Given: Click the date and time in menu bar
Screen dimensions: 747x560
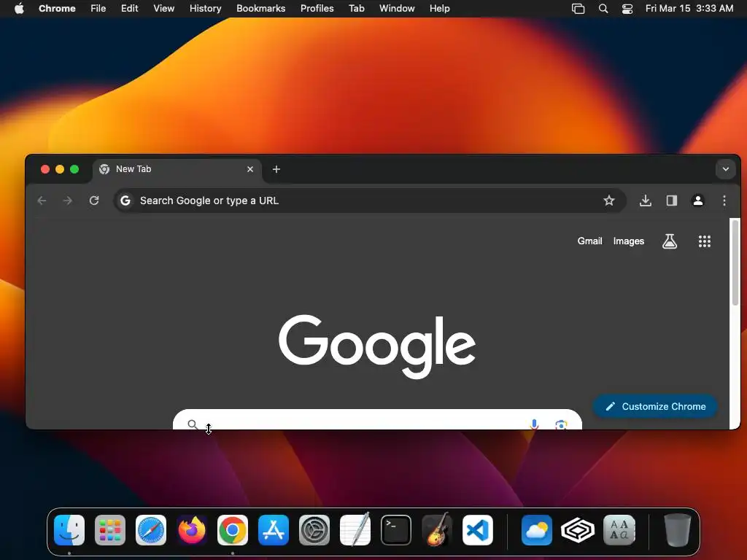Looking at the screenshot, I should [x=689, y=8].
